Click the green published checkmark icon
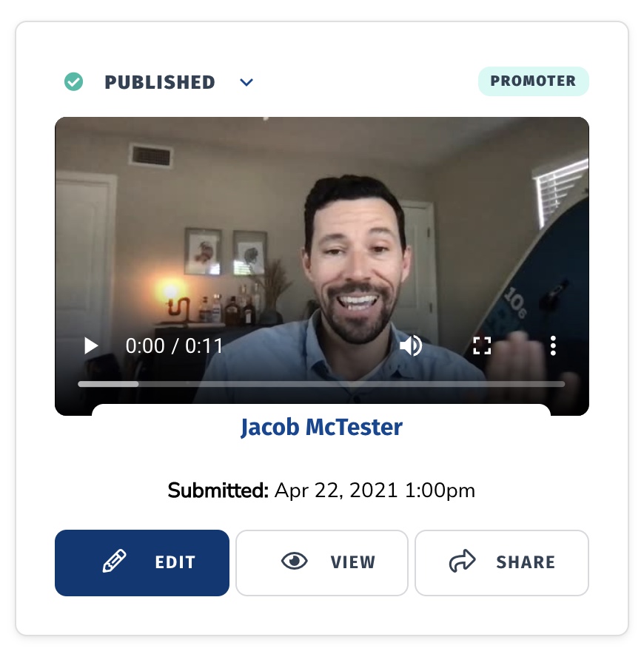Viewport: 644px width, 654px height. coord(73,81)
